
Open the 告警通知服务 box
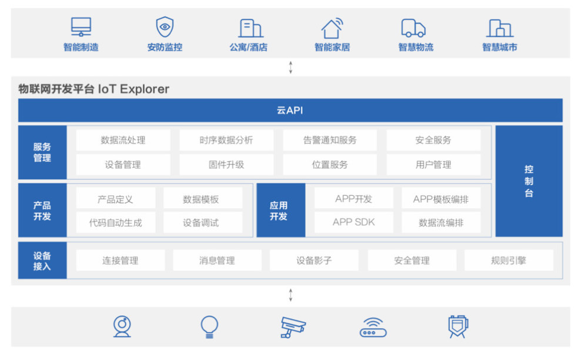[330, 140]
